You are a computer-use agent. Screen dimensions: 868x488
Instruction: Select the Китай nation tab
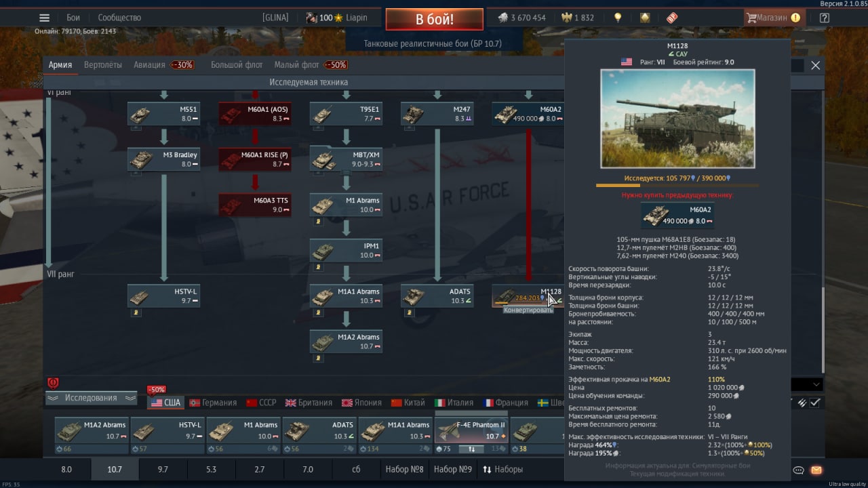[x=408, y=403]
